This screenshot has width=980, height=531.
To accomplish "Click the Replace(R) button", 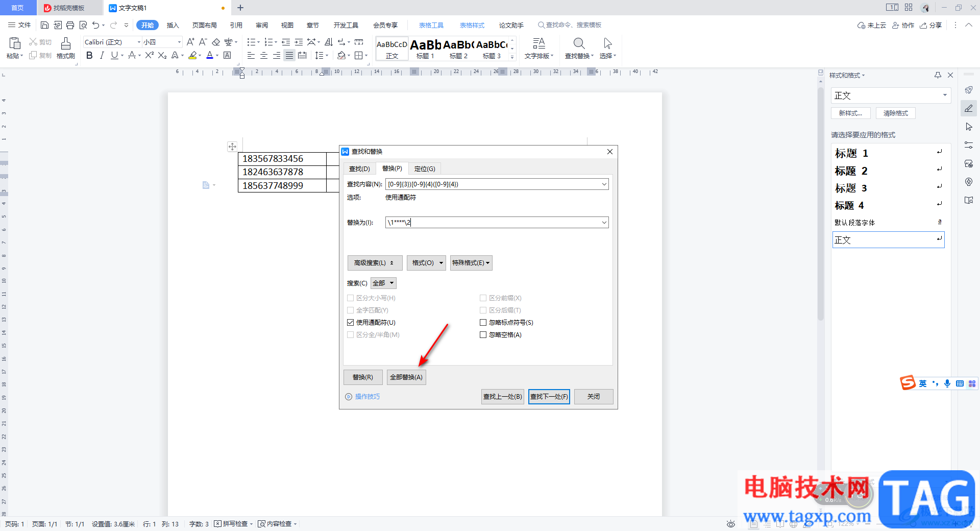I will coord(363,377).
